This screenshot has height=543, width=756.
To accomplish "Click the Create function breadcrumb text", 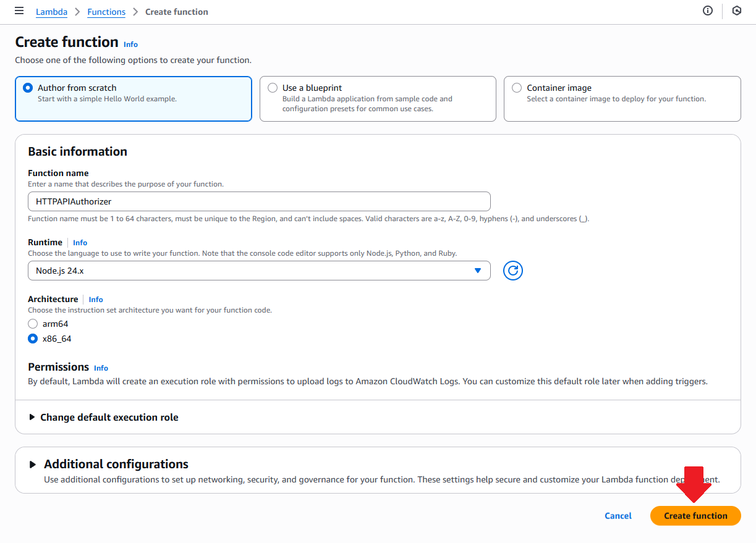I will (177, 12).
